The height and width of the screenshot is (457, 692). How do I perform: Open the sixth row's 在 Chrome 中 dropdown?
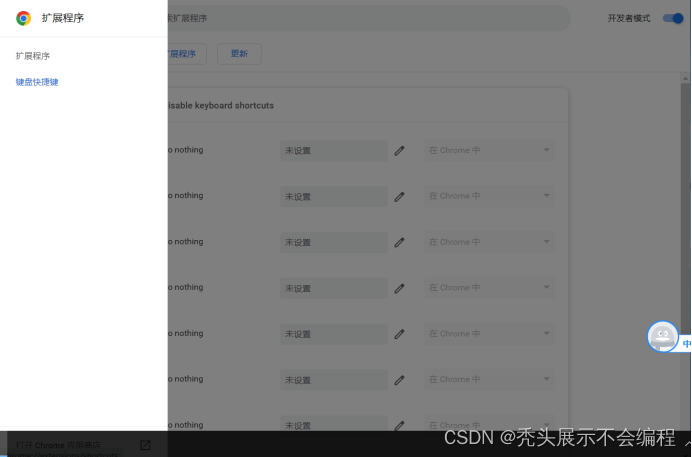coord(489,379)
